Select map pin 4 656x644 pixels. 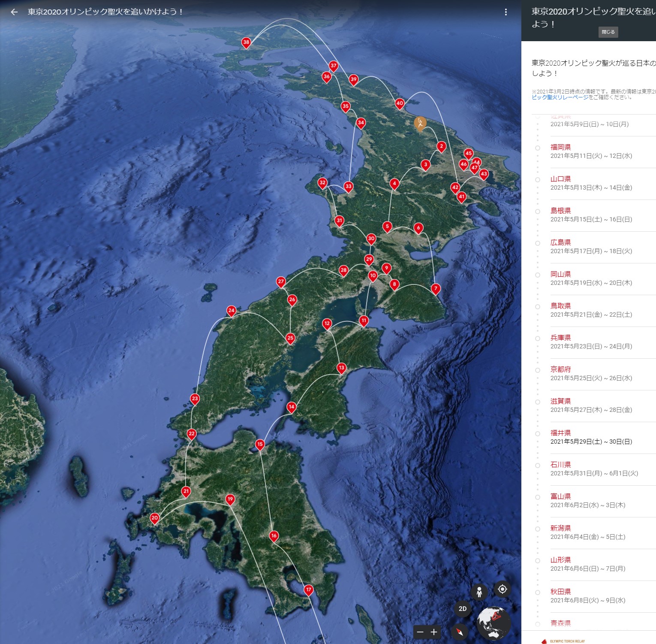coord(394,184)
